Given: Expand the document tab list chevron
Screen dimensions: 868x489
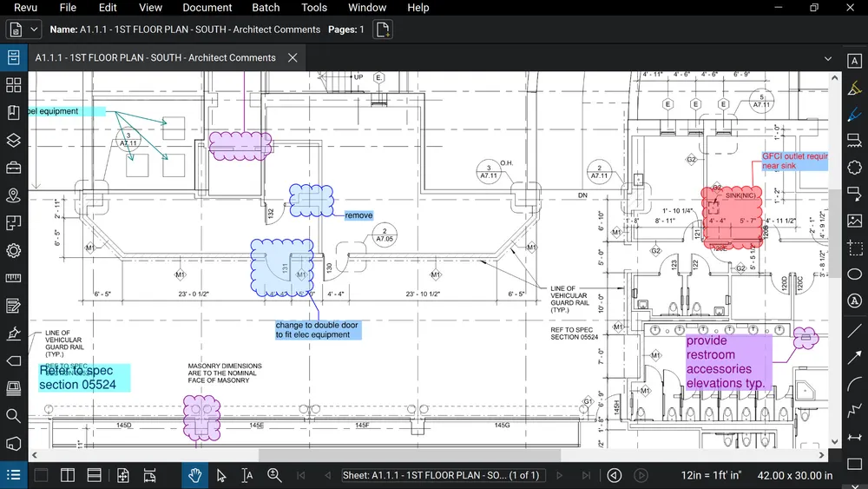Looking at the screenshot, I should point(827,58).
